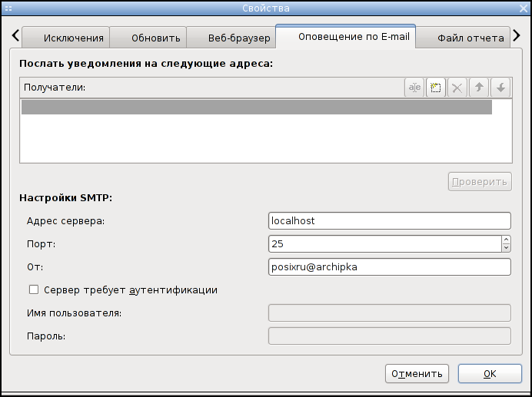The height and width of the screenshot is (397, 532).
Task: Click the Настройки SMTP: heading
Action: pyautogui.click(x=65, y=197)
